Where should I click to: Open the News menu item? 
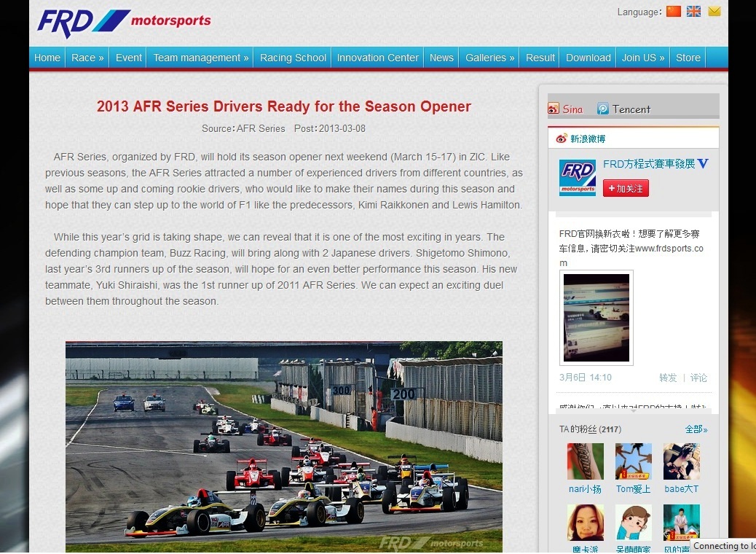441,58
